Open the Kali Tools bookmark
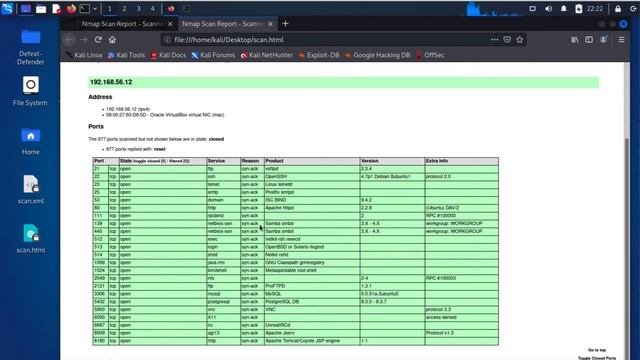Screen dimensions: 640x360 127,55
